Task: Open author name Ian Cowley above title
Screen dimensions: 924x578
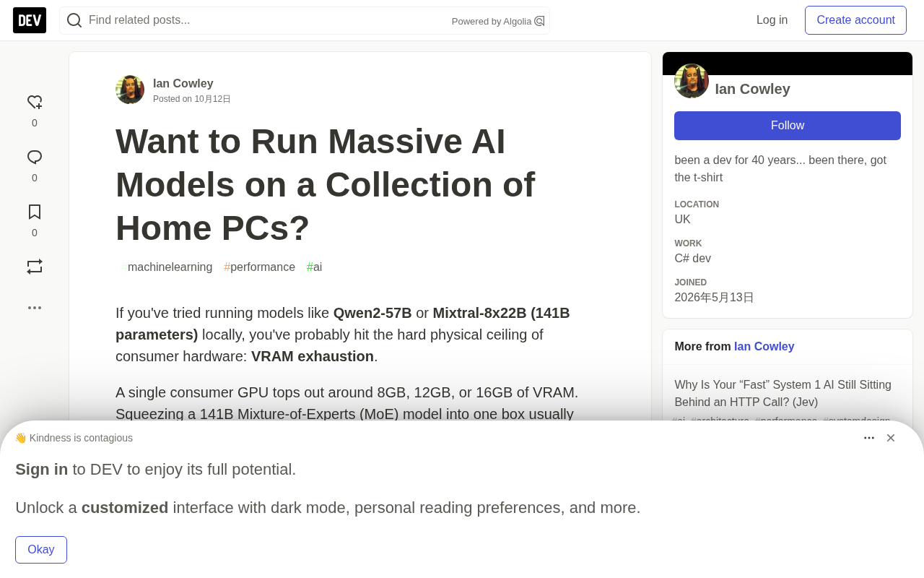Action: pos(183,84)
